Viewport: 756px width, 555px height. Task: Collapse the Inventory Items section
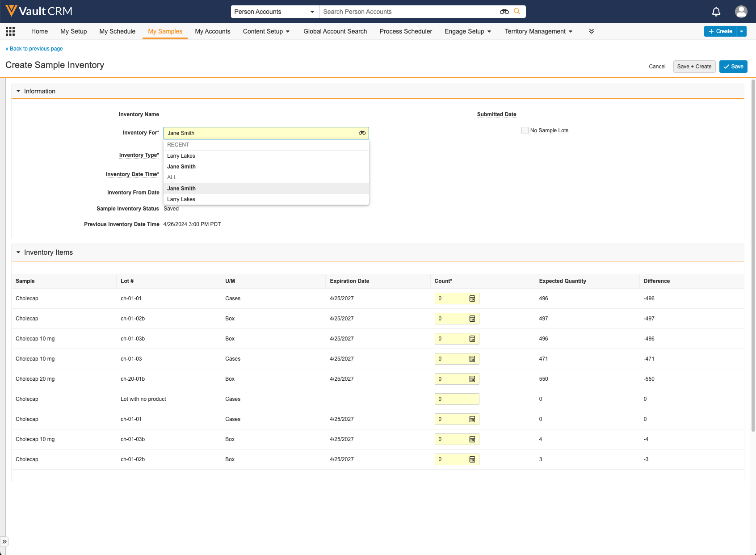pos(18,252)
